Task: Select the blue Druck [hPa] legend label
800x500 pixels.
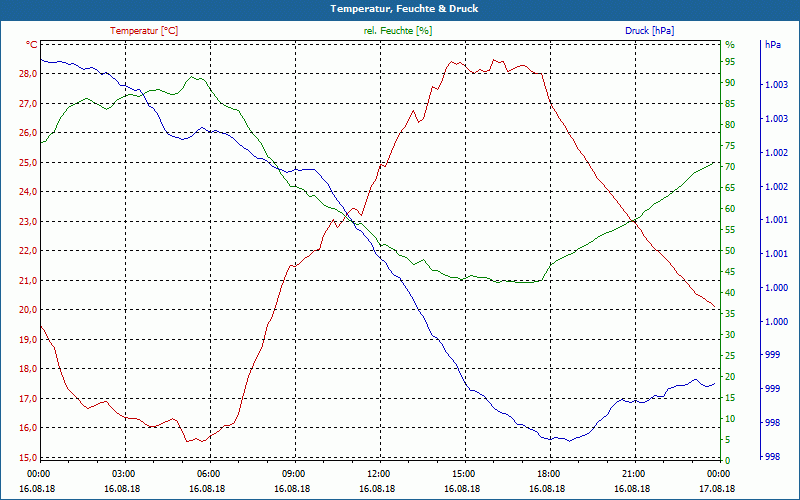Action: 649,31
